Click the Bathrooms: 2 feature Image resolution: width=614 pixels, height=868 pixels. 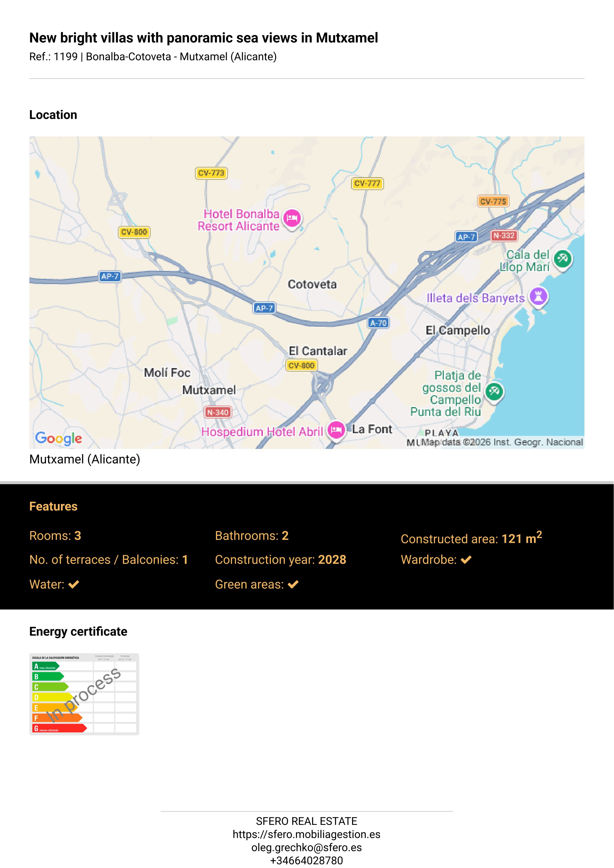coord(252,536)
